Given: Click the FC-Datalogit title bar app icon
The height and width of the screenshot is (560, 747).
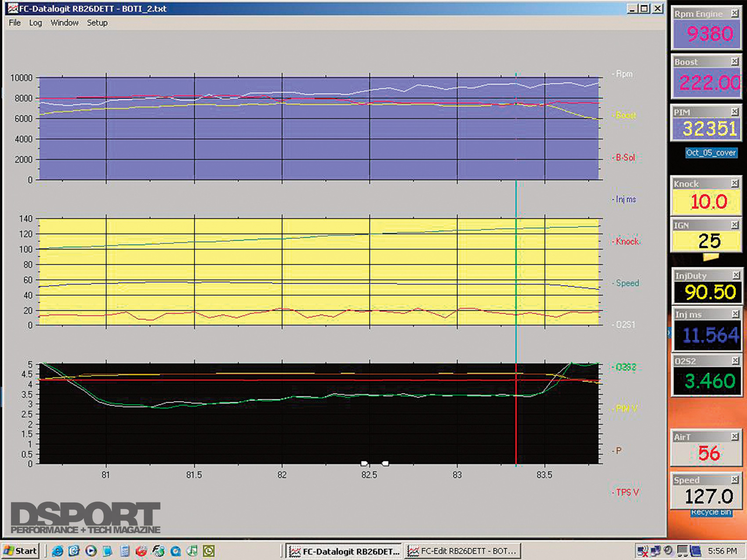Looking at the screenshot, I should click(13, 8).
